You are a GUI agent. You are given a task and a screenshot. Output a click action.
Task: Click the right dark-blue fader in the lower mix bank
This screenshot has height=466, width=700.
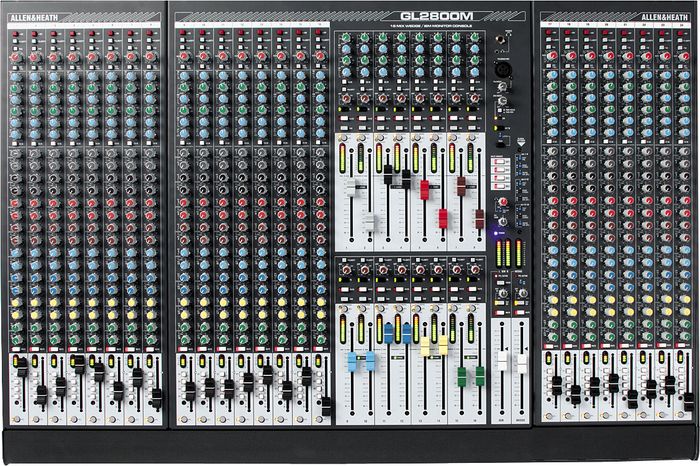click(407, 333)
